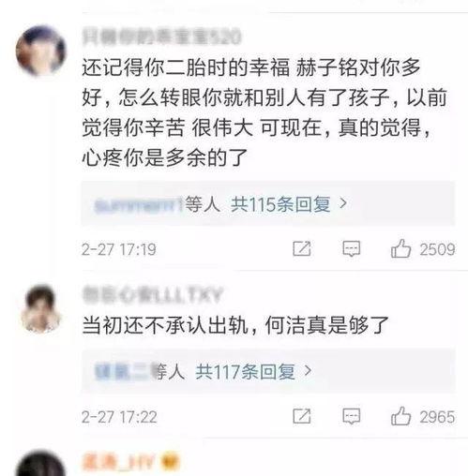The image size is (468, 476).
Task: Select the comment text 当初还不承认出轨
Action: (x=165, y=325)
